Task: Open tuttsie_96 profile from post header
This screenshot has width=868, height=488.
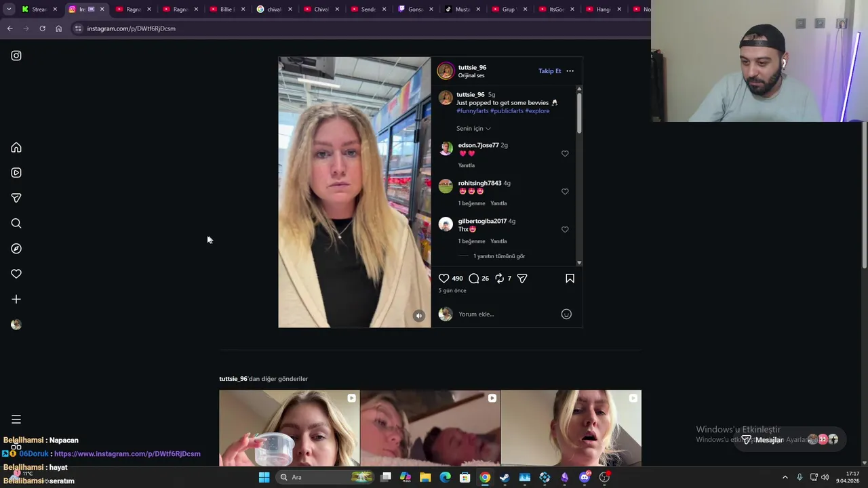Action: coord(472,67)
